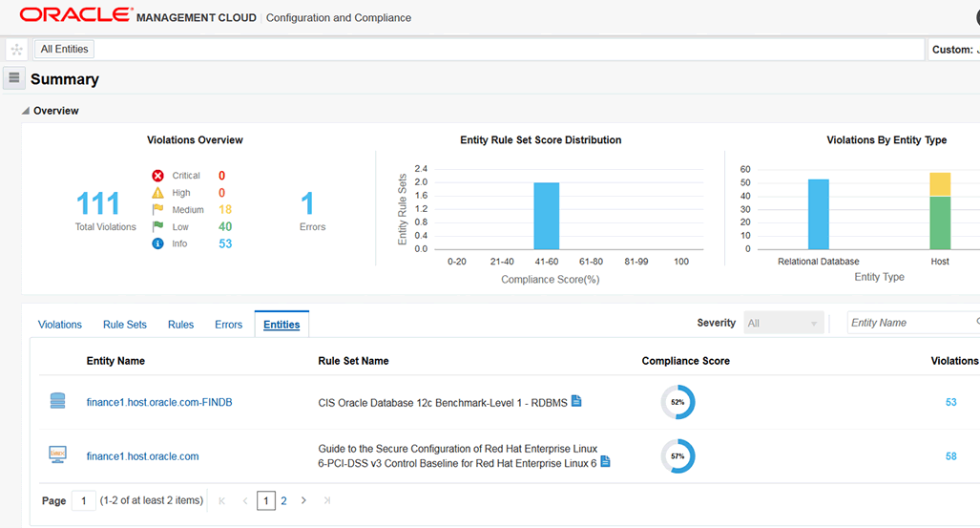Click CIS Oracle Database 12c Benchmark rule set text
This screenshot has height=528, width=980.
coord(443,403)
